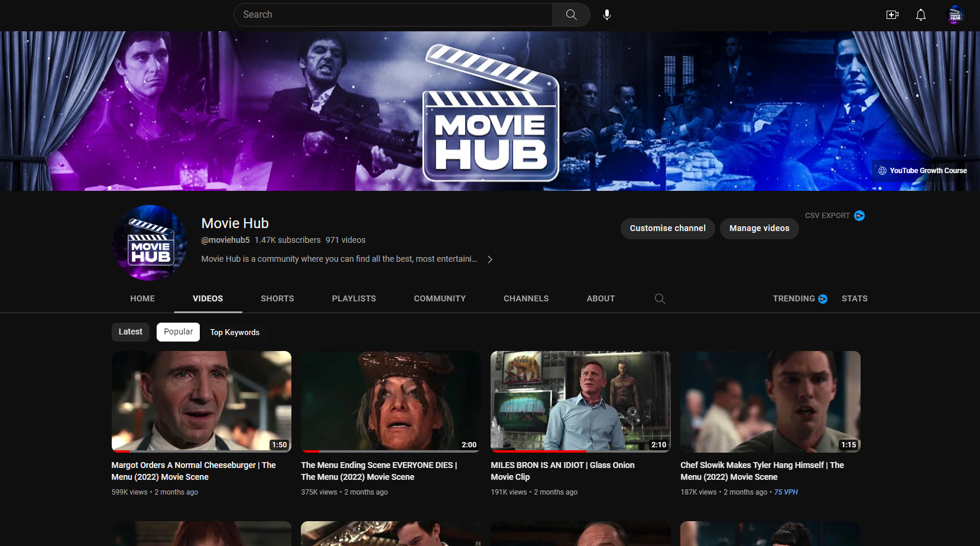Click the 2:00 duration badge
This screenshot has width=980, height=546.
pos(469,445)
